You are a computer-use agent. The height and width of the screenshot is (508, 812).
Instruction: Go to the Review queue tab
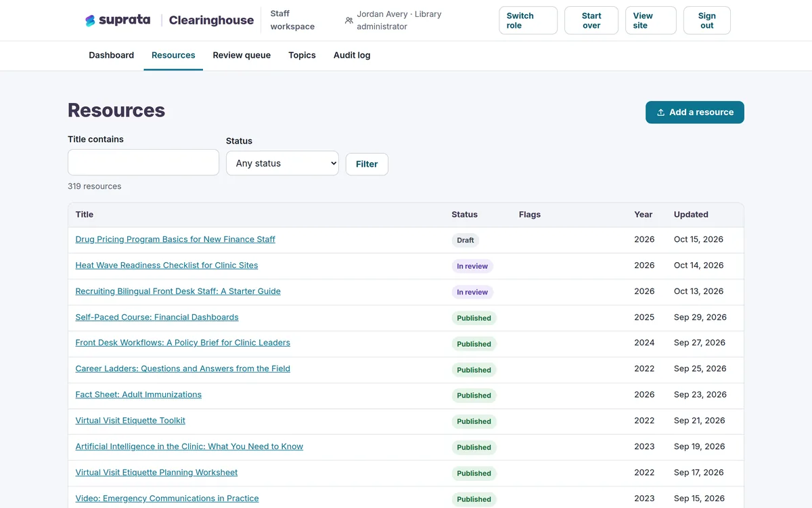[x=242, y=56]
